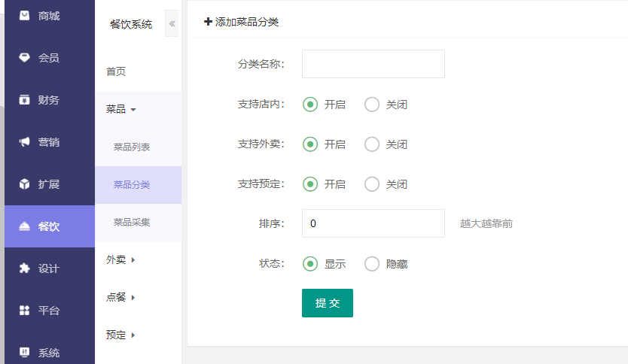This screenshot has height=364, width=628.
Task: Click the 平台 grid icon
Action: pos(25,310)
